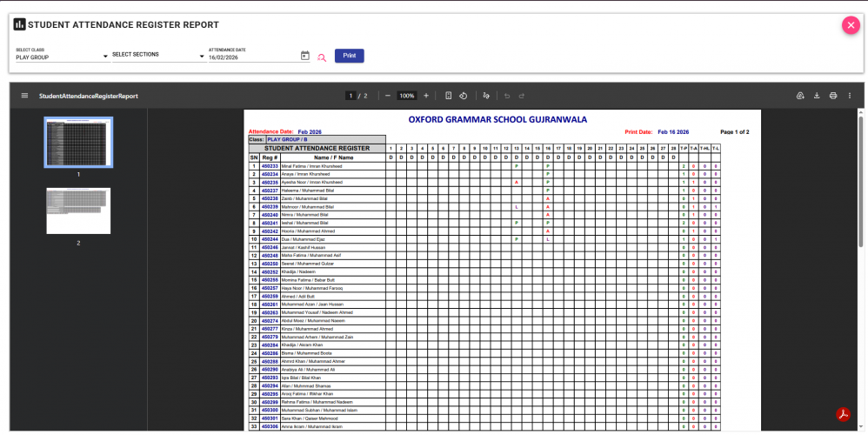868x435 pixels.
Task: Click 'StudentAttendanceRegisterReport' document title
Action: click(x=89, y=96)
